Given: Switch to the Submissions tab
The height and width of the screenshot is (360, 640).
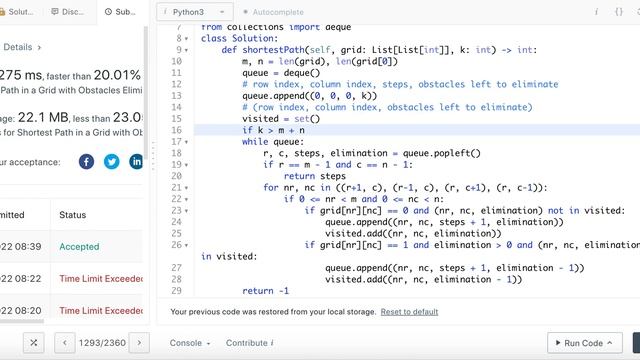Looking at the screenshot, I should [x=120, y=12].
